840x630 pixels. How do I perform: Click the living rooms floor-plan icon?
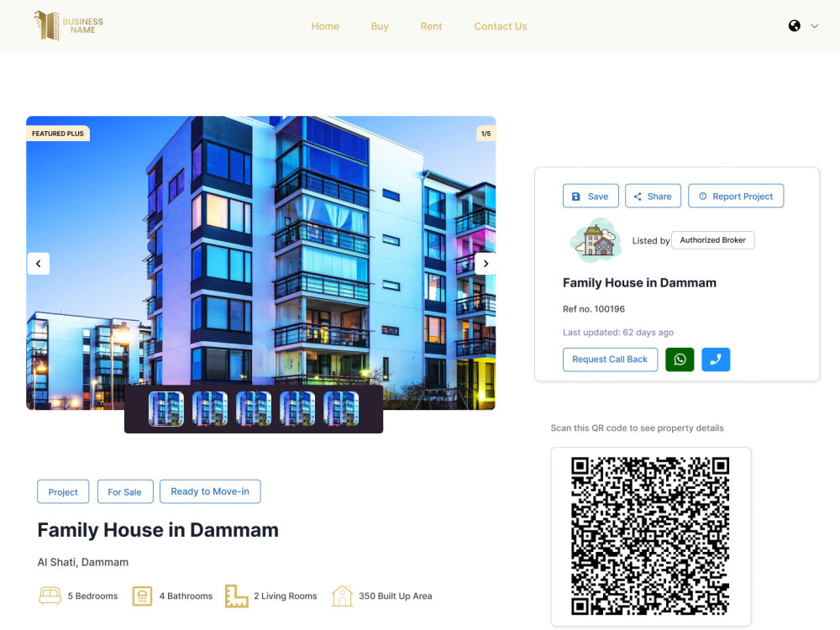point(236,596)
